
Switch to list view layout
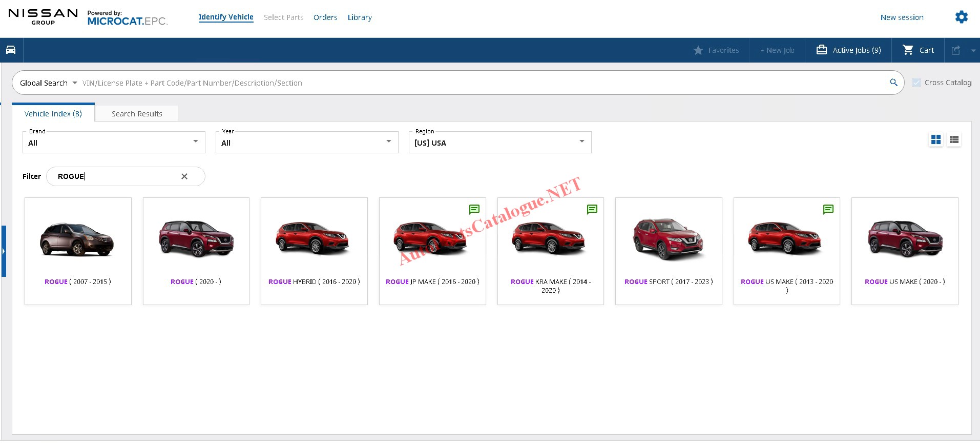954,140
